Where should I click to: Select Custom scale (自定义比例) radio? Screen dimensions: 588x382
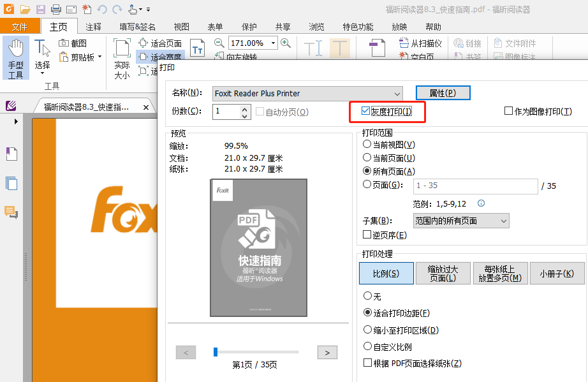[367, 346]
